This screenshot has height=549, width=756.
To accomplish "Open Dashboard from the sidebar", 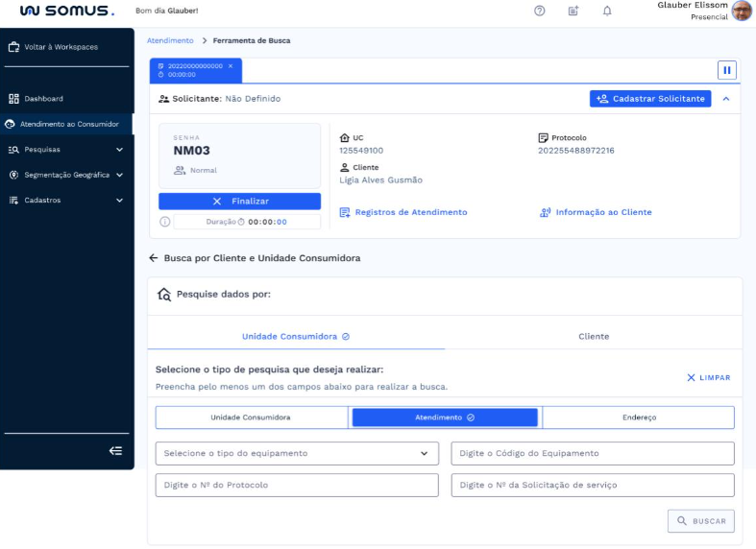I will tap(43, 99).
